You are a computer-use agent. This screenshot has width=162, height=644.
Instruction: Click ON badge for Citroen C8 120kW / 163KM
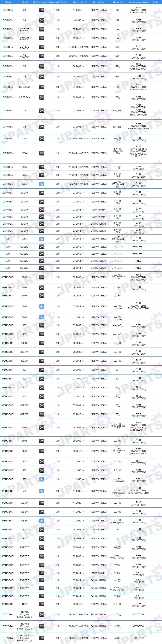tap(41, 127)
